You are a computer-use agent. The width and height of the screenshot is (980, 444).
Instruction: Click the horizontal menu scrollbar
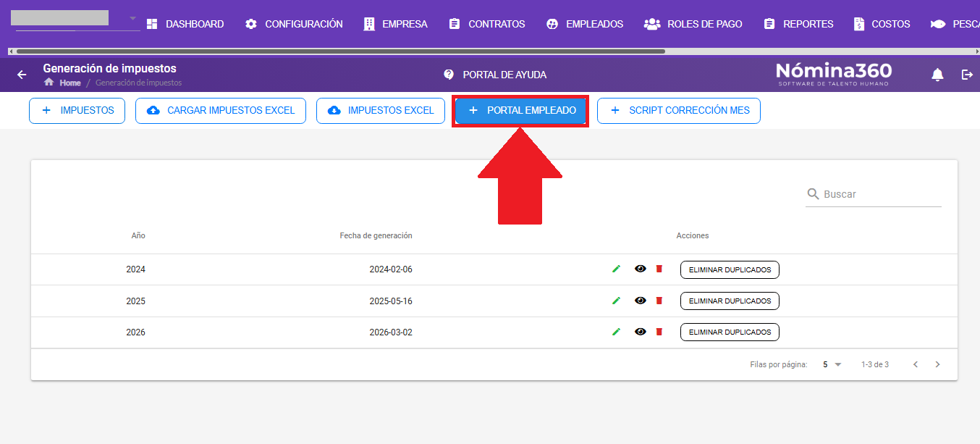(340, 51)
